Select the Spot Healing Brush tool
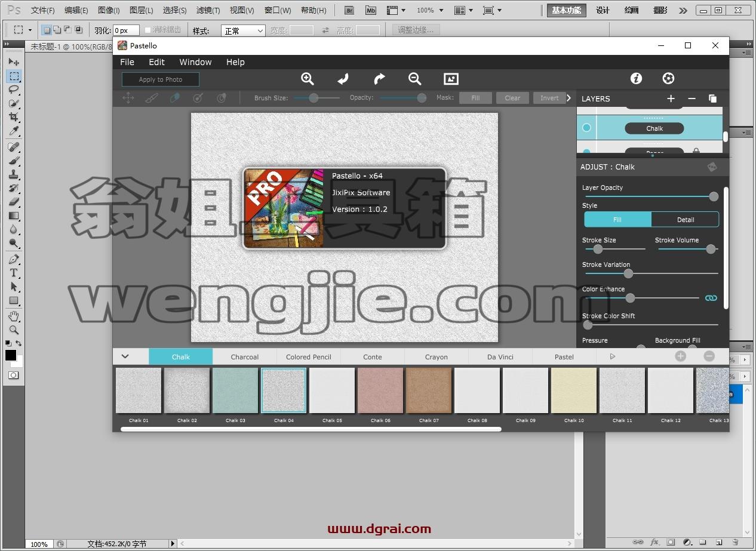Screen dimensions: 756x551 point(13,147)
